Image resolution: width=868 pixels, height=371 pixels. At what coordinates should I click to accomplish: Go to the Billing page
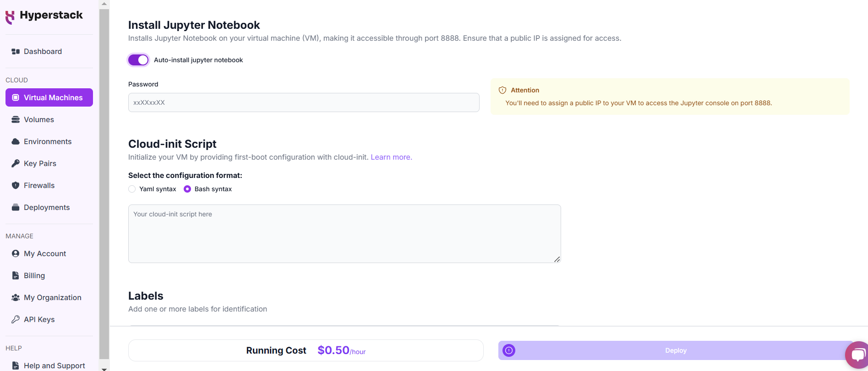pyautogui.click(x=34, y=275)
